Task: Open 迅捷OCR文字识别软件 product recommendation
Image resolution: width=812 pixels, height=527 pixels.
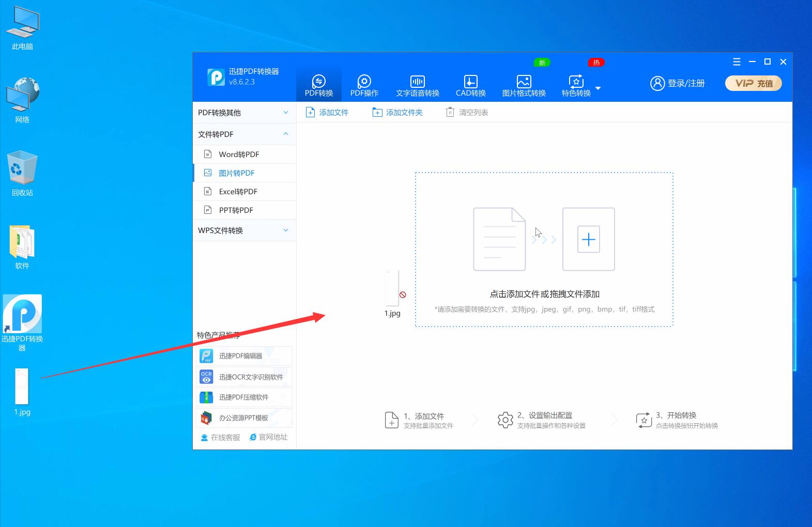Action: pos(244,377)
